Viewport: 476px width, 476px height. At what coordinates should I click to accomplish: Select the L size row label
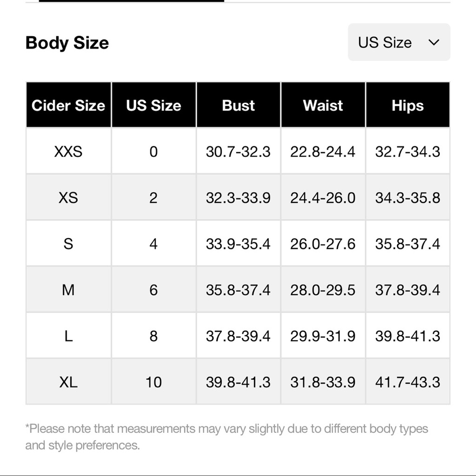point(68,336)
